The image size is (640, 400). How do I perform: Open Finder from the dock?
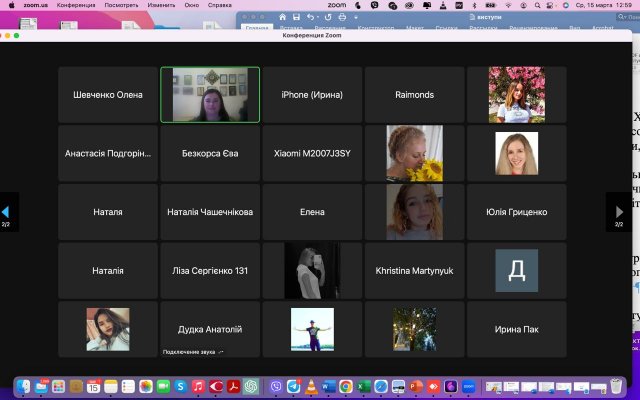pyautogui.click(x=24, y=386)
